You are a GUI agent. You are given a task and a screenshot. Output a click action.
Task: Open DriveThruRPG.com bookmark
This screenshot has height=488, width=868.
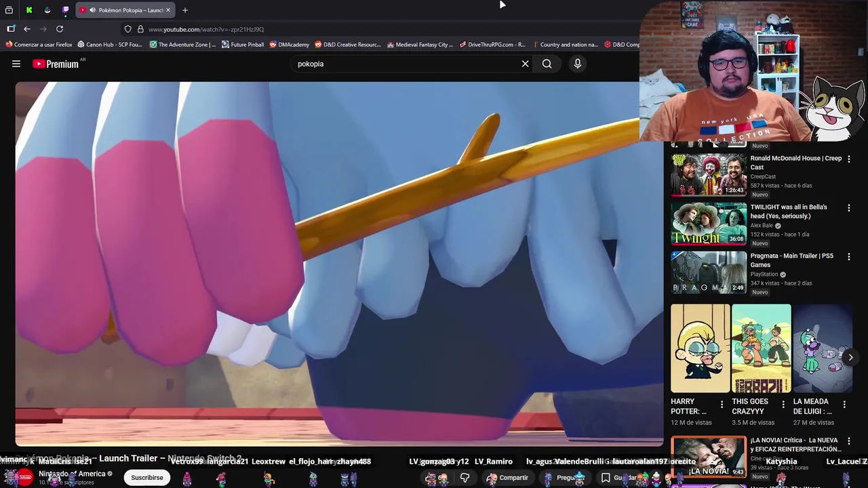click(492, 45)
